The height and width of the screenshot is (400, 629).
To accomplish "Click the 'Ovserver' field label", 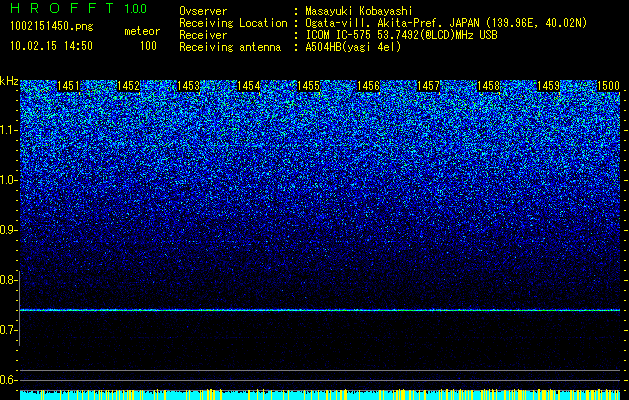I will tap(203, 11).
